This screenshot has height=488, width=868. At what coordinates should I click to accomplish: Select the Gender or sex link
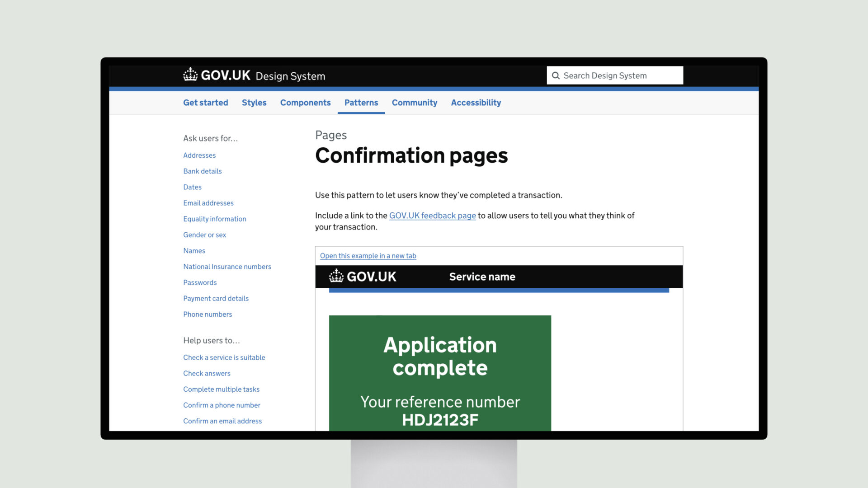coord(205,235)
